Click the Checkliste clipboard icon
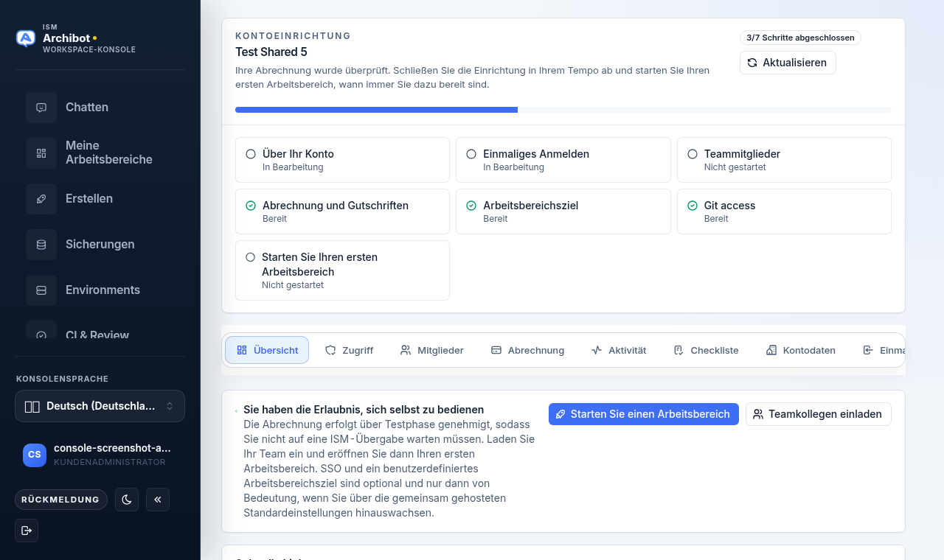Image resolution: width=944 pixels, height=560 pixels. click(678, 350)
